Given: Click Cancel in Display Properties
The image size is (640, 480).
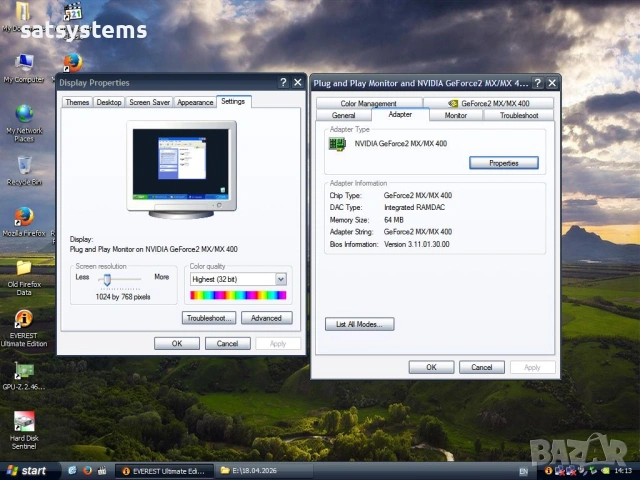Looking at the screenshot, I should pyautogui.click(x=227, y=343).
